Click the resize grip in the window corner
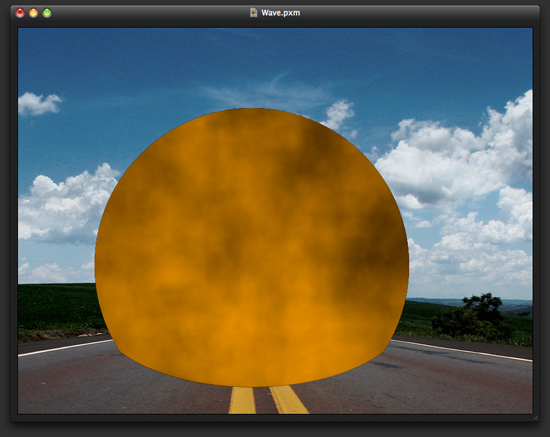 [x=535, y=417]
